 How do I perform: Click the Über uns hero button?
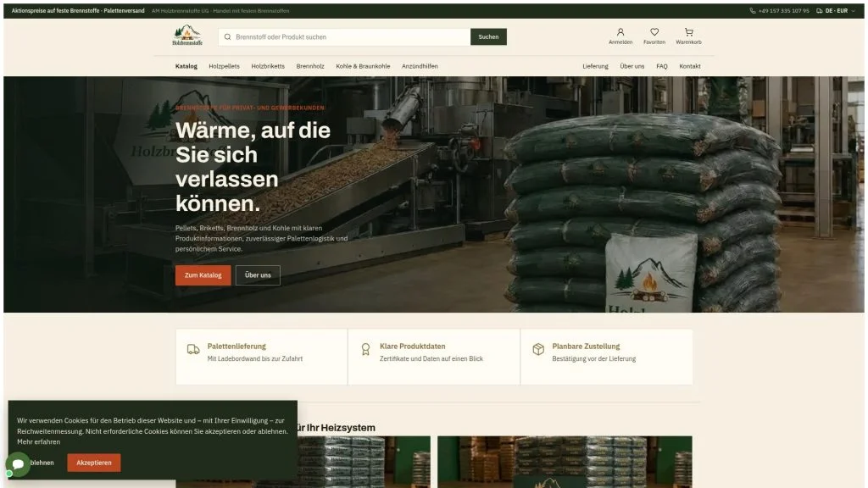click(x=258, y=275)
